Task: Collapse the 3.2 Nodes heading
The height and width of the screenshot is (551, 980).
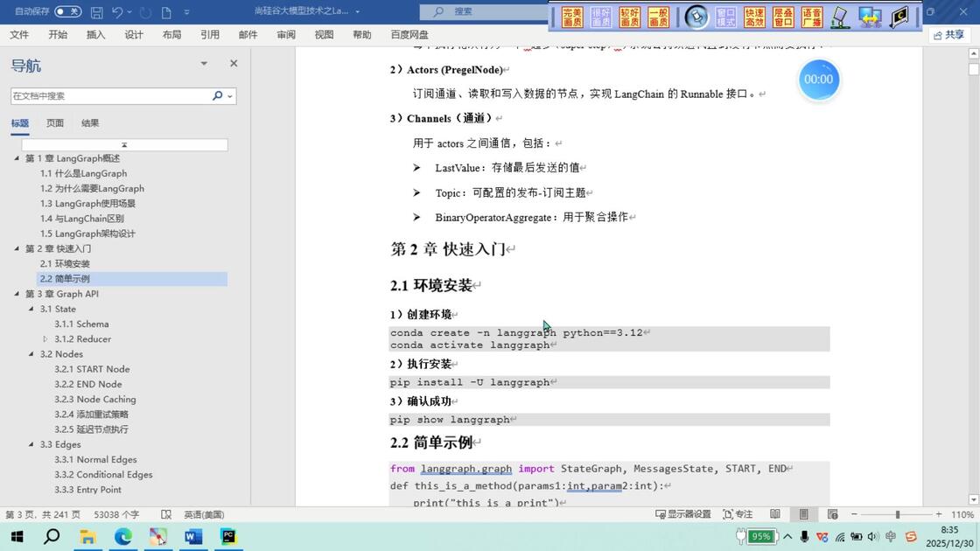Action: [31, 354]
